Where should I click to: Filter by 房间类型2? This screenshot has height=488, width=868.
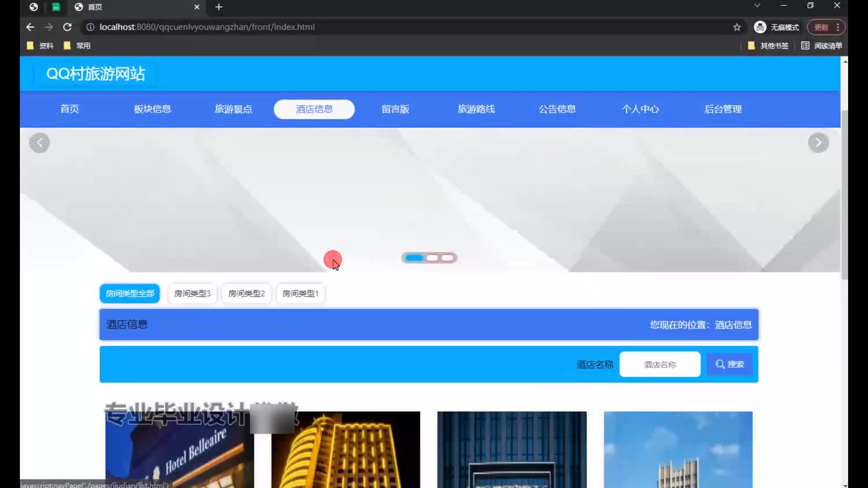[x=246, y=294]
